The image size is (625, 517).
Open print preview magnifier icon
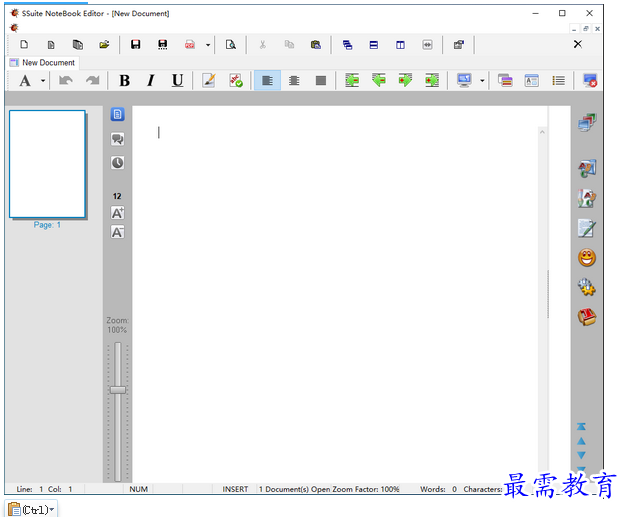coord(230,44)
